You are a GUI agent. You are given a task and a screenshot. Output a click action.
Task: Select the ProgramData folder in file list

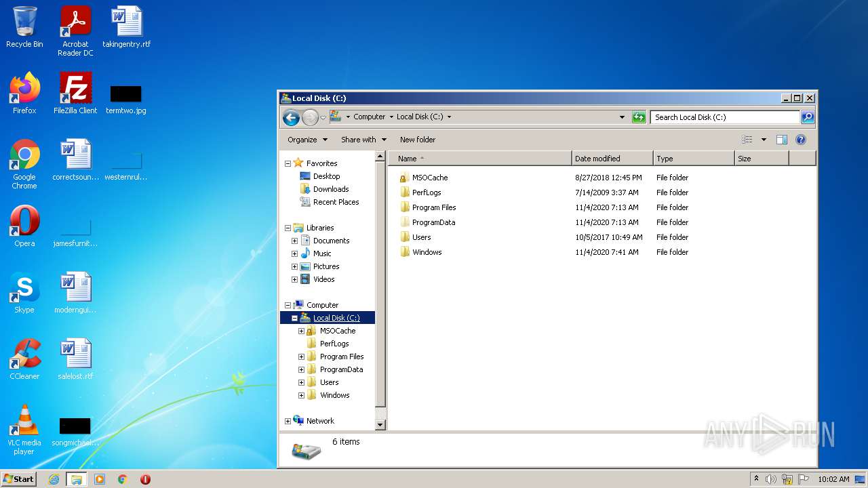pos(433,222)
